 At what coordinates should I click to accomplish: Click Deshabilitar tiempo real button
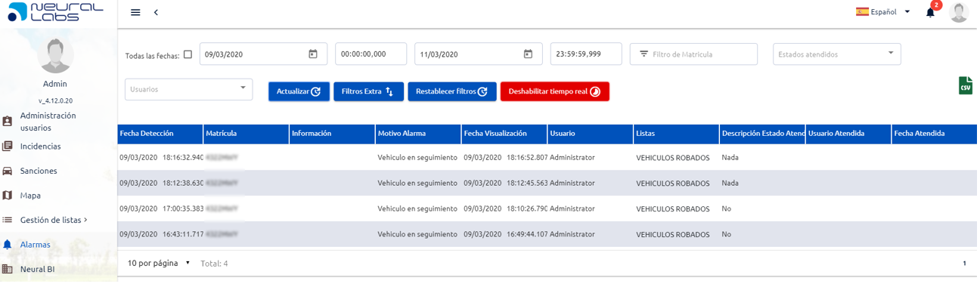point(555,91)
